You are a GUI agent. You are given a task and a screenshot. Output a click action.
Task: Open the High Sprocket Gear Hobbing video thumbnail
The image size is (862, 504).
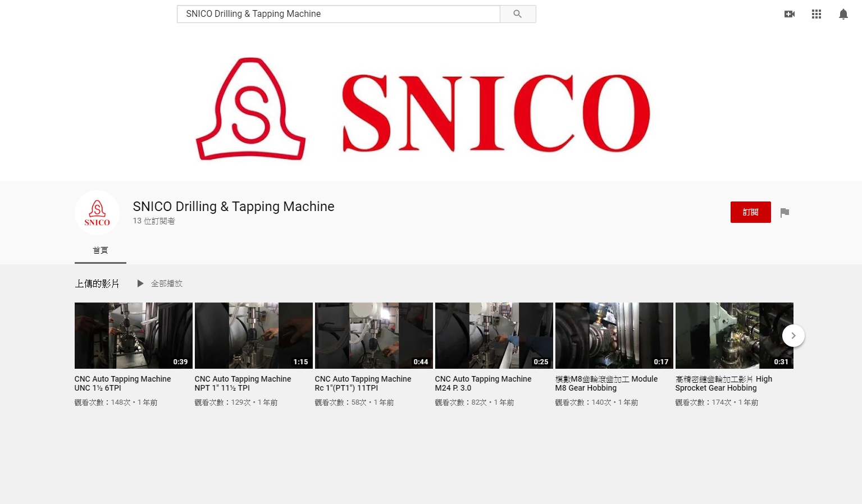(734, 335)
